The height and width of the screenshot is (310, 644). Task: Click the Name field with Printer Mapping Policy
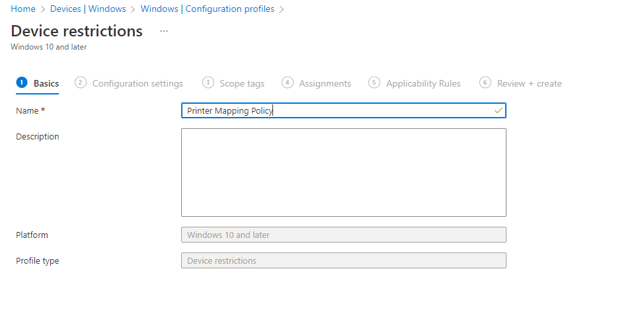(x=343, y=110)
